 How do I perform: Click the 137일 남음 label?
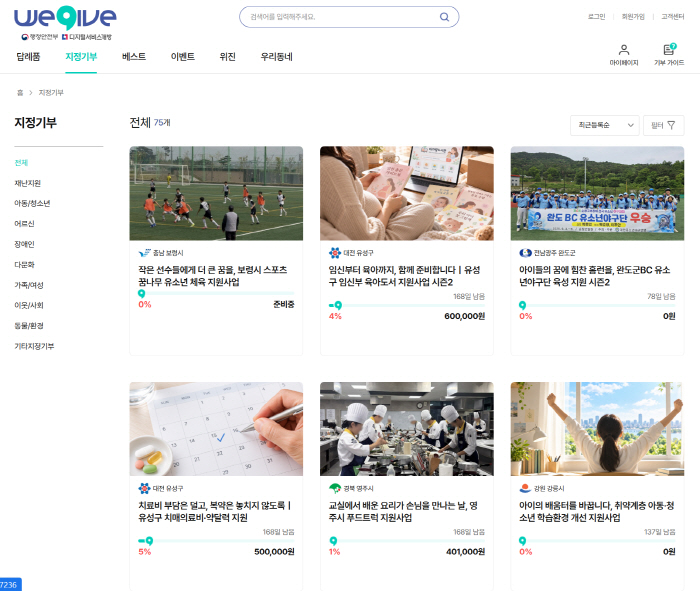[x=659, y=532]
